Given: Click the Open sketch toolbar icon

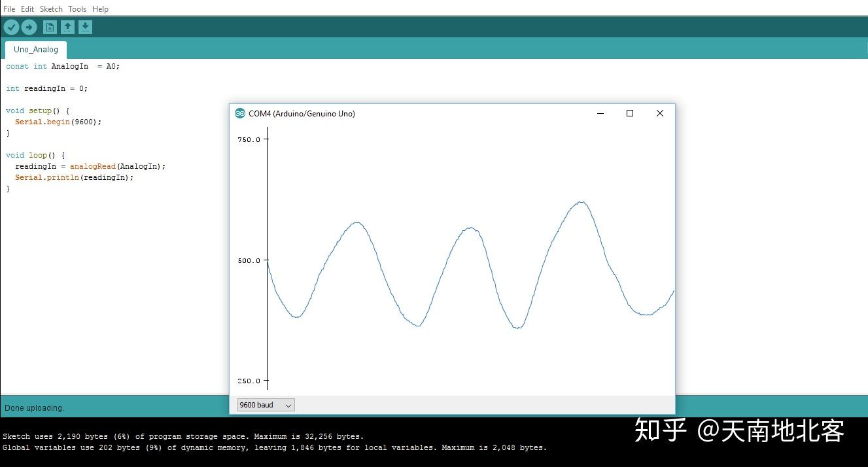Looking at the screenshot, I should 67,27.
